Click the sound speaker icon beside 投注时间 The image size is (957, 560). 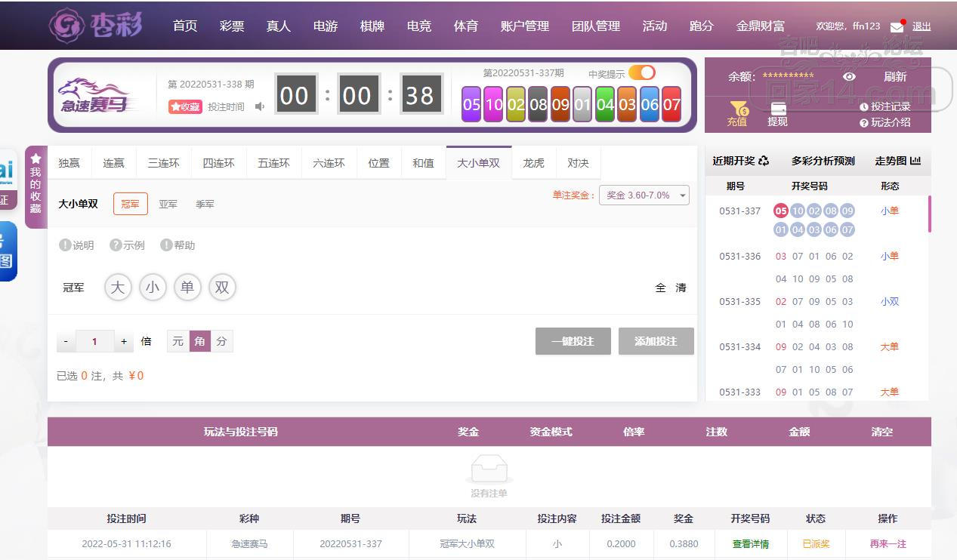260,106
